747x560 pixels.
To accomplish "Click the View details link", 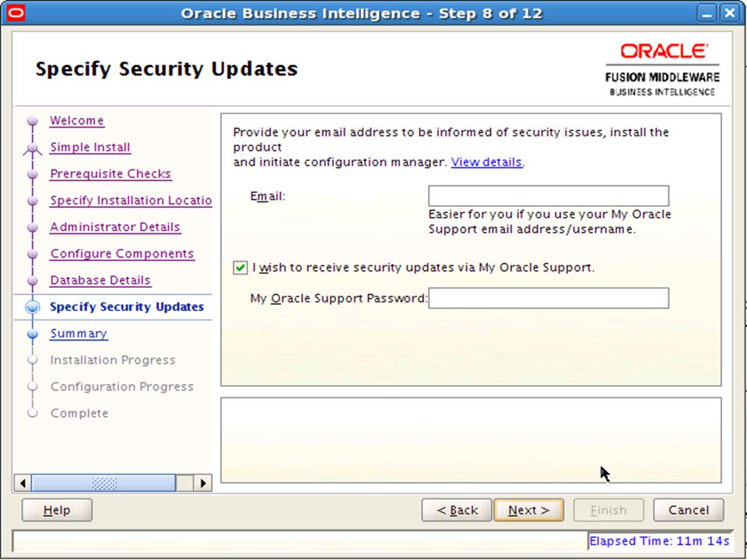I will [486, 163].
